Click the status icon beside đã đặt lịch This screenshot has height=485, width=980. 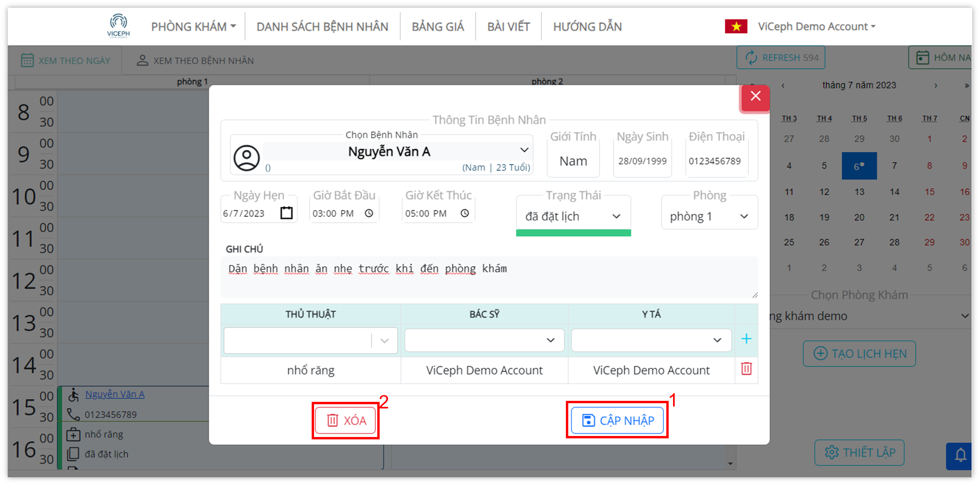point(73,454)
